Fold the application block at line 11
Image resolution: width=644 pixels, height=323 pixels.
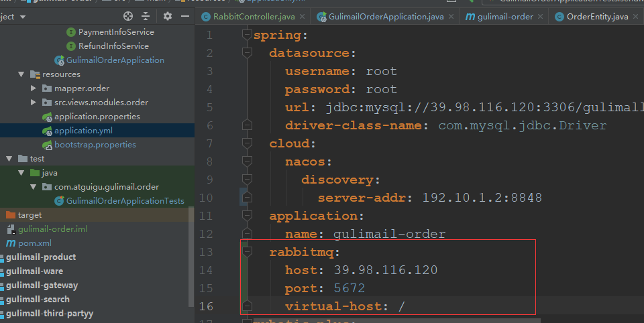pyautogui.click(x=247, y=216)
